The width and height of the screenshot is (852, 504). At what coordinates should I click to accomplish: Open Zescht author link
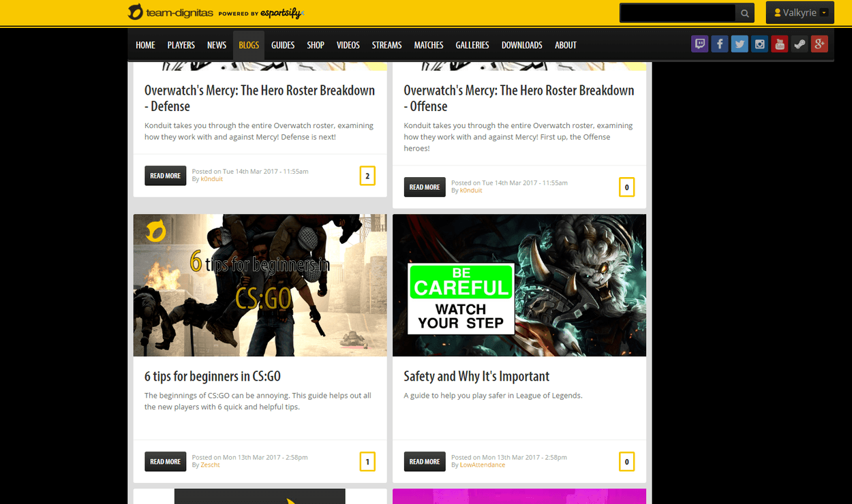point(210,465)
